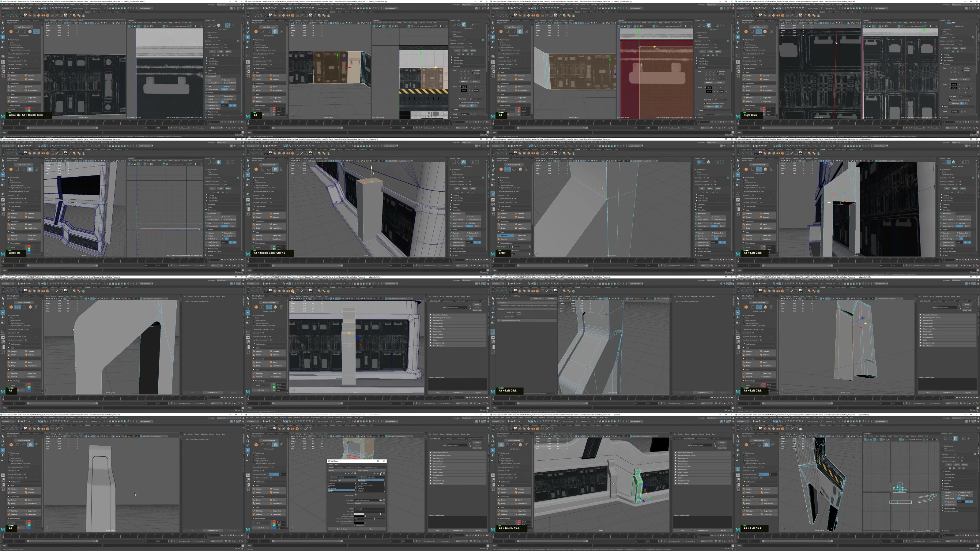Click the New Item icon above Shelf Contents list
980x551 pixels.
(381, 474)
